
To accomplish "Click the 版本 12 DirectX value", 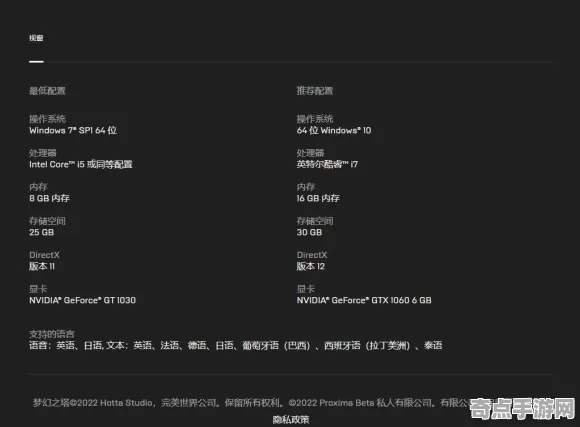I will pos(310,266).
